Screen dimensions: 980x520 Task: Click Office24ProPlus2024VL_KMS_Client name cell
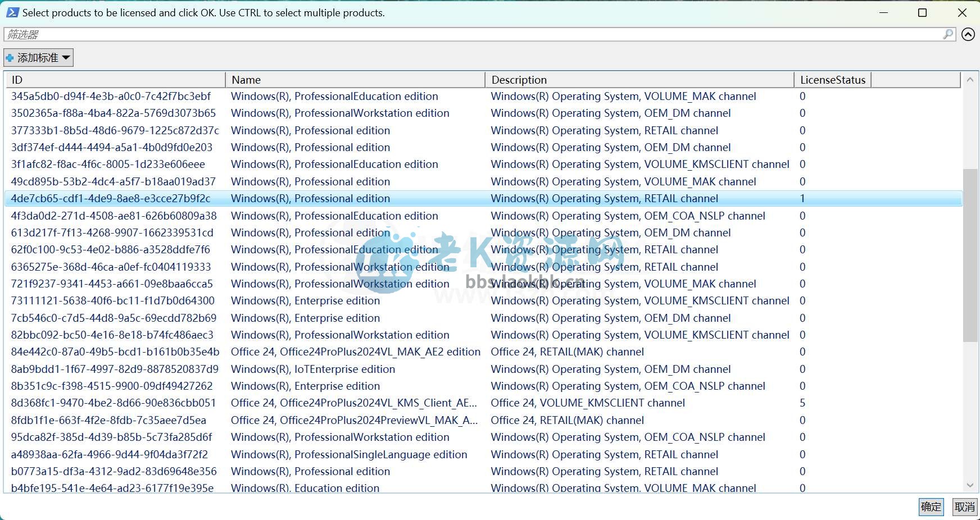click(x=353, y=403)
